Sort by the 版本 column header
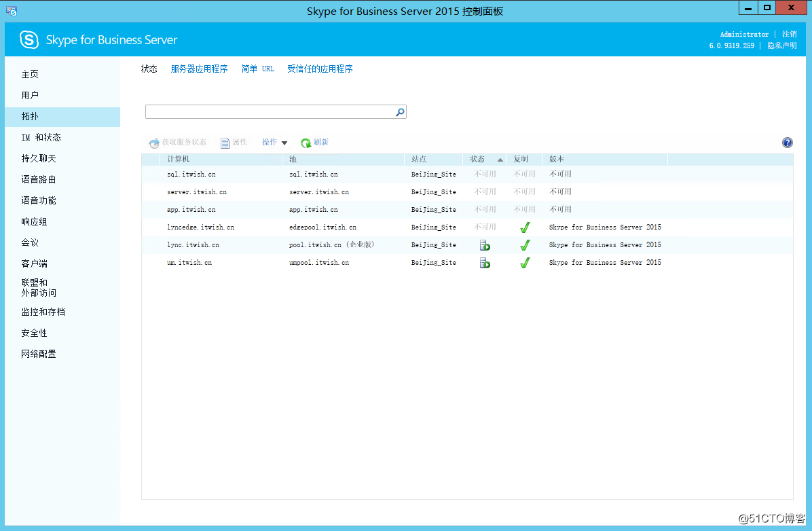 pyautogui.click(x=604, y=160)
